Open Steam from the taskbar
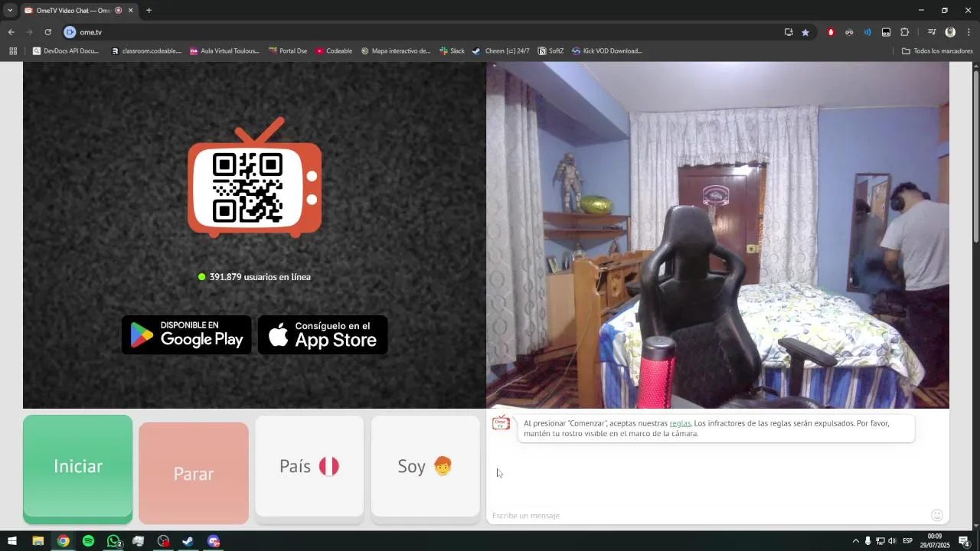This screenshot has width=980, height=551. click(188, 541)
